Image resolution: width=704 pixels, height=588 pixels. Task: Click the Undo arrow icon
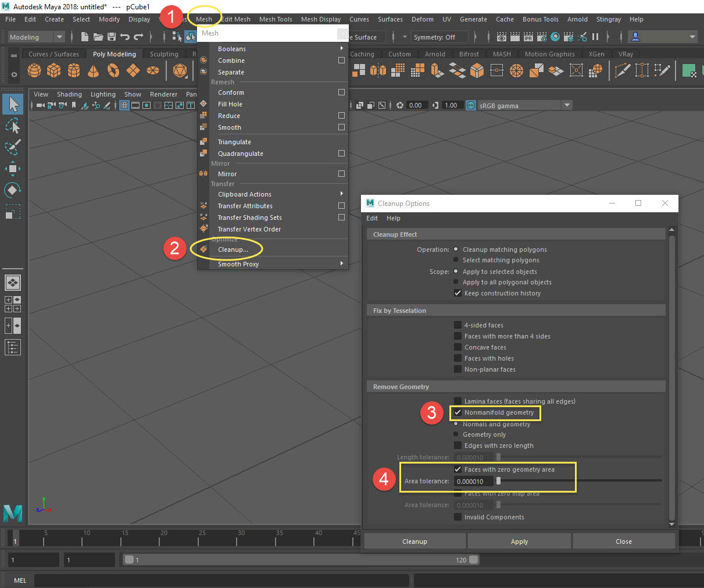pyautogui.click(x=124, y=37)
